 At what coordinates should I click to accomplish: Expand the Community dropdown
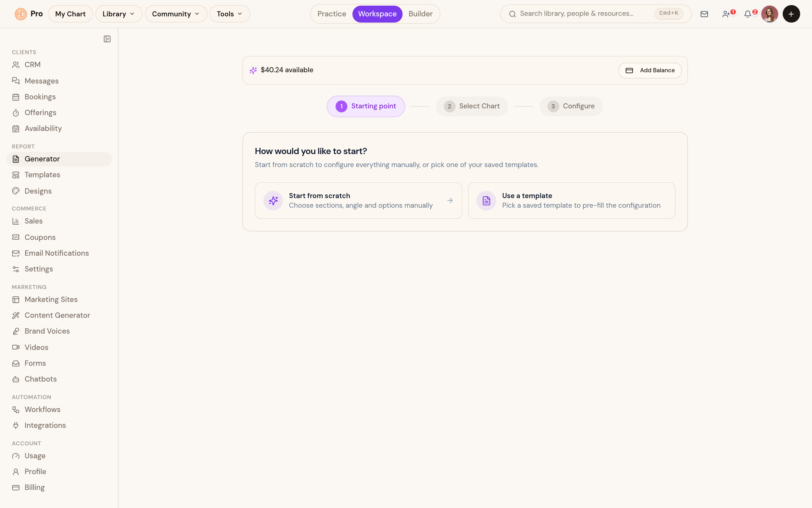tap(176, 14)
